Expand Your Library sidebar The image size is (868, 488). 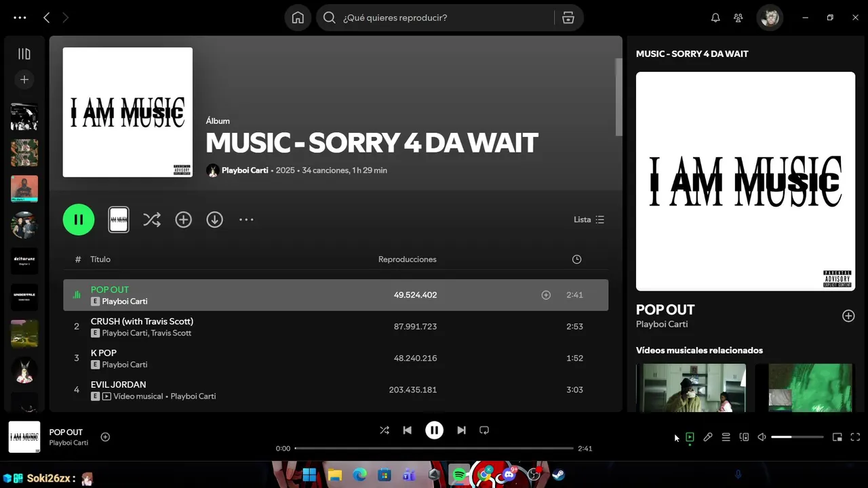[x=24, y=54]
